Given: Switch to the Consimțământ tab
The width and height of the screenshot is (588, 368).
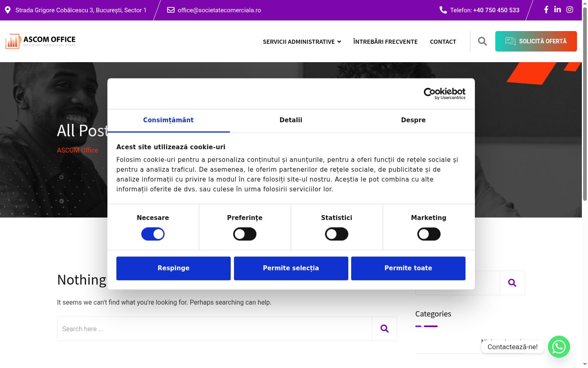Looking at the screenshot, I should (x=168, y=120).
